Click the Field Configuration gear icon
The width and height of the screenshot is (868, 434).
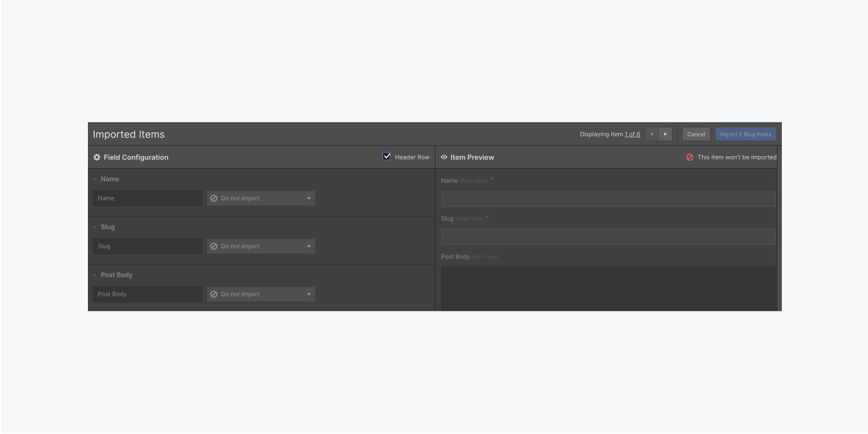tap(97, 157)
